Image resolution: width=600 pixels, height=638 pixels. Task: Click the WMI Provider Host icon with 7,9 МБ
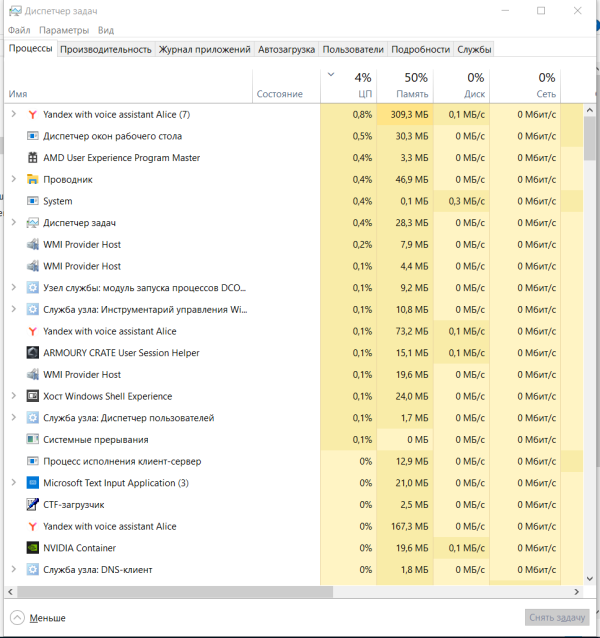(33, 244)
